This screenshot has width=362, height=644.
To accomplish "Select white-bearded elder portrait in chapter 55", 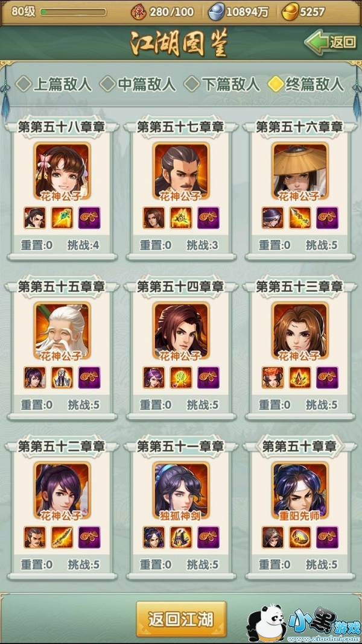I will [x=62, y=331].
